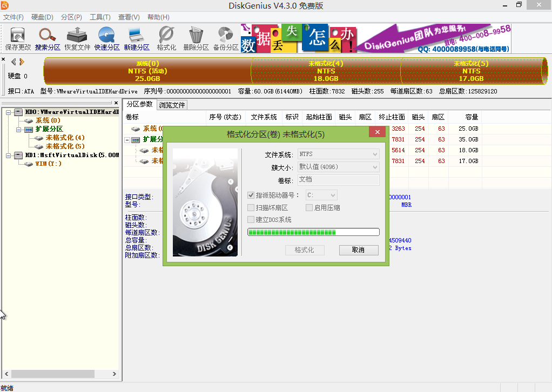Select the 未格式化(4) drive icon in tree
This screenshot has width=552, height=392.
point(39,138)
